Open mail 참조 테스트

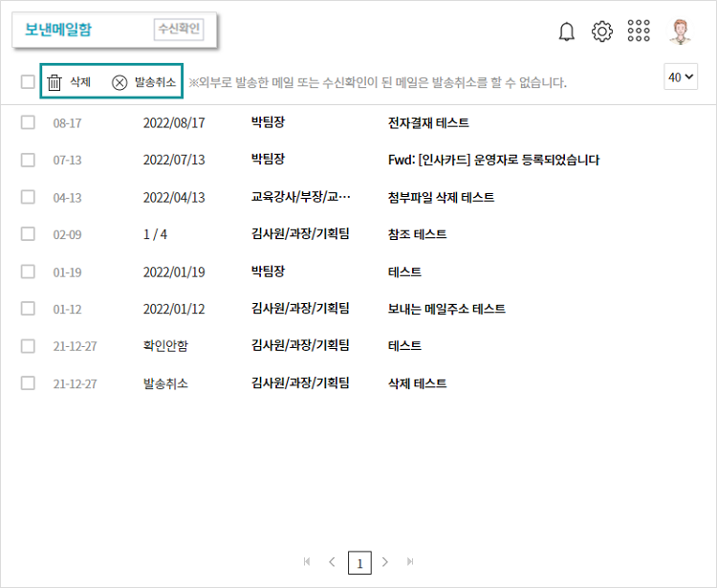click(x=418, y=234)
